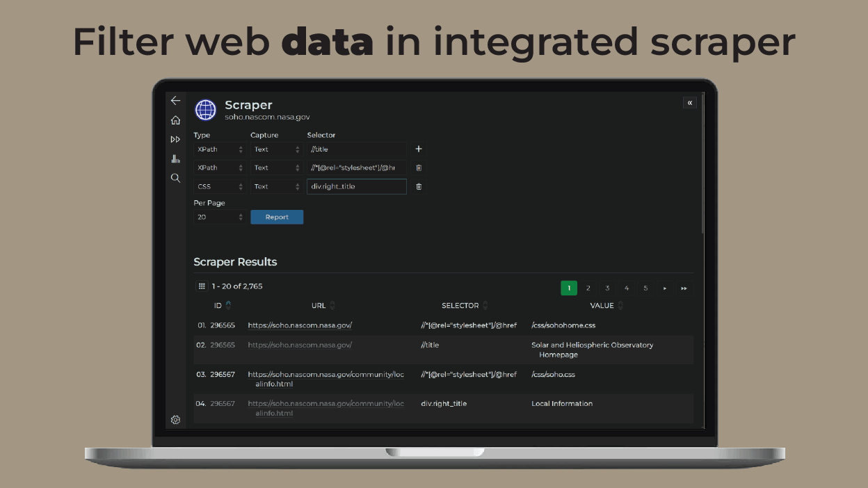Sort results by URL column
This screenshot has width=868, height=488.
click(x=323, y=305)
